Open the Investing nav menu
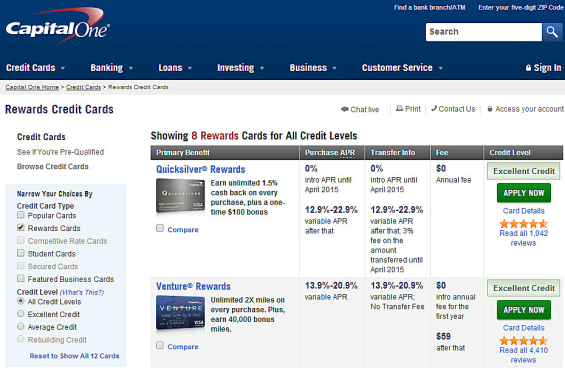Image resolution: width=565 pixels, height=368 pixels. click(236, 68)
